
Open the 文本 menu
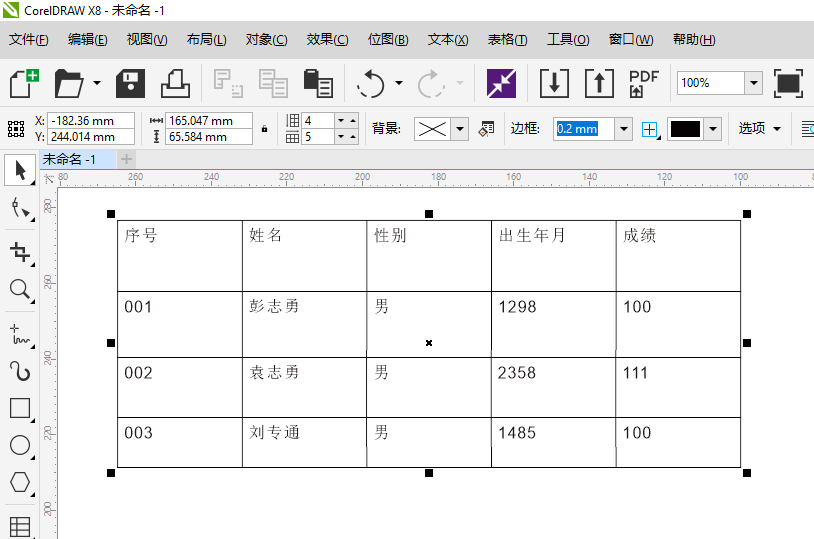pyautogui.click(x=447, y=39)
